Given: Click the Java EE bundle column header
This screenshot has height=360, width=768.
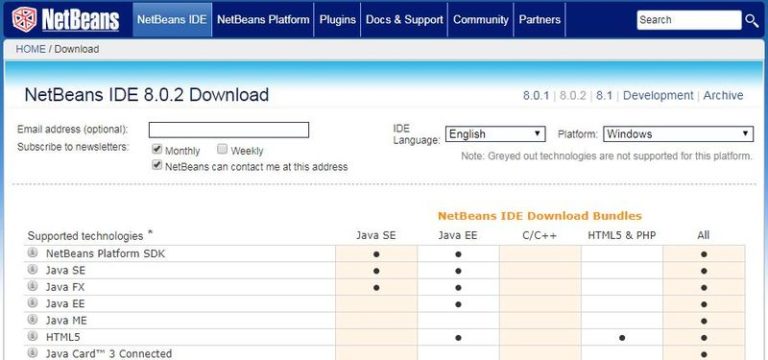Looking at the screenshot, I should [x=457, y=236].
